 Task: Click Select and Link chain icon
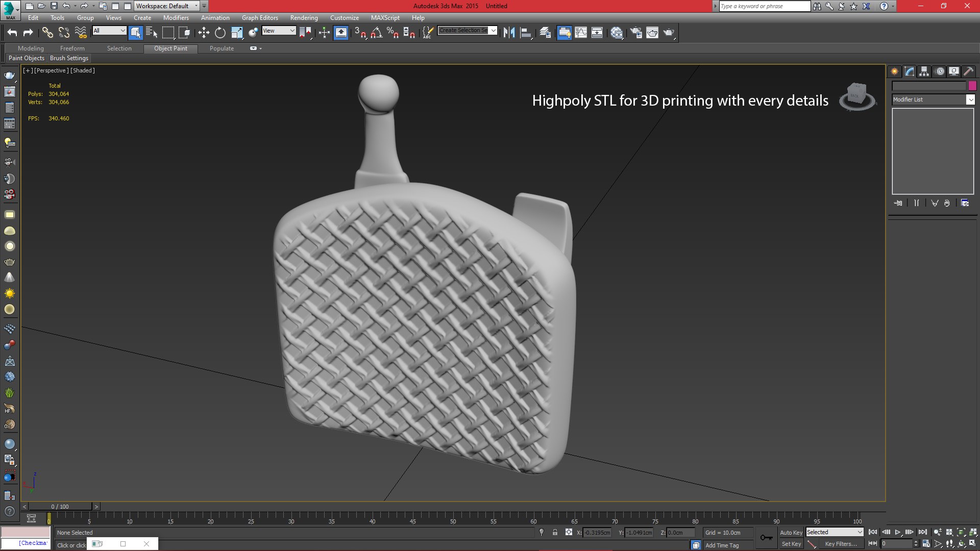[x=47, y=33]
